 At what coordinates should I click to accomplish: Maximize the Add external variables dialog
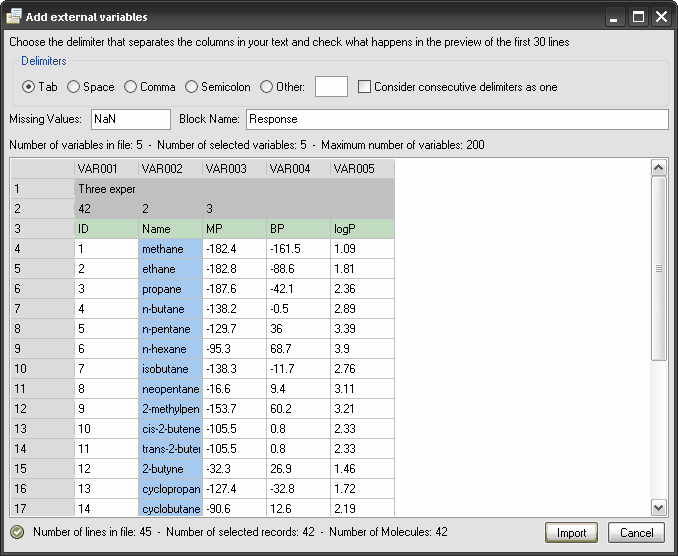coord(638,17)
